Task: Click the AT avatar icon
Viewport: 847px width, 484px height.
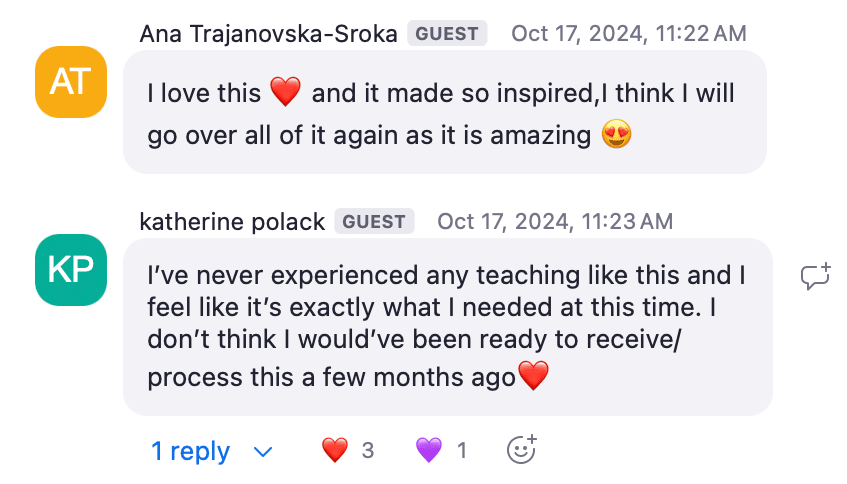Action: click(70, 82)
